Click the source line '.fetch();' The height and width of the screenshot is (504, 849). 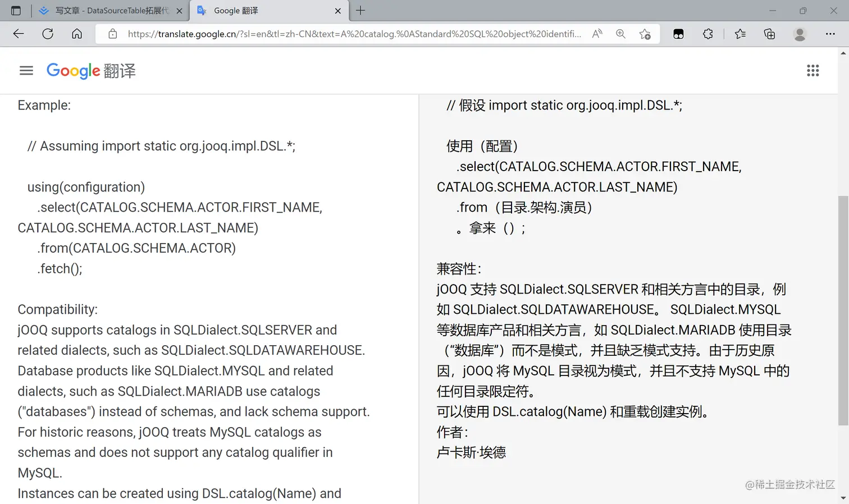coord(60,269)
